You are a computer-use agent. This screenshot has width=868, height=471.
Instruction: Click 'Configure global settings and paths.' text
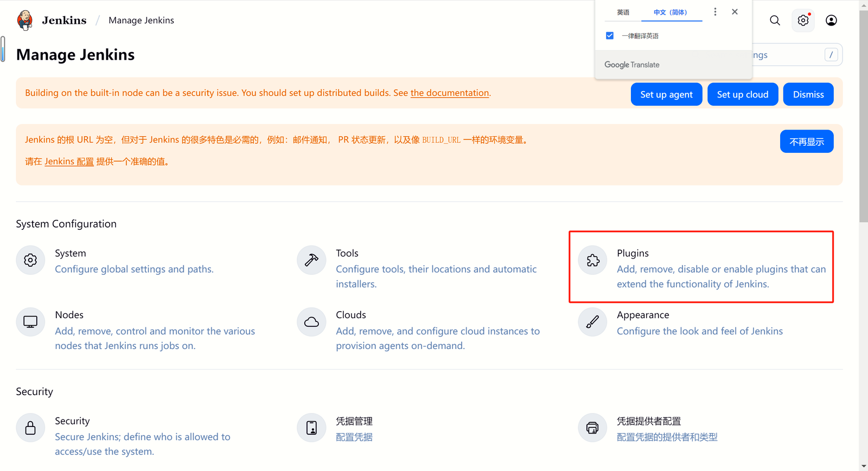pos(134,269)
